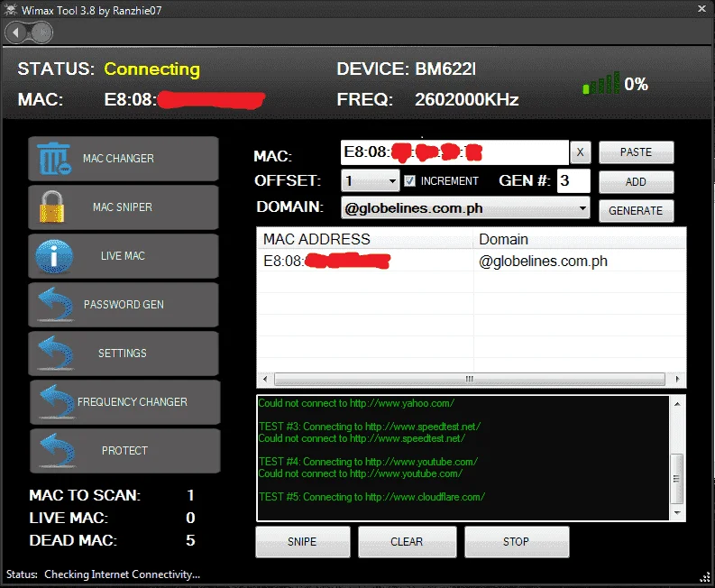Click MAC list scroll left arrow

tap(265, 379)
